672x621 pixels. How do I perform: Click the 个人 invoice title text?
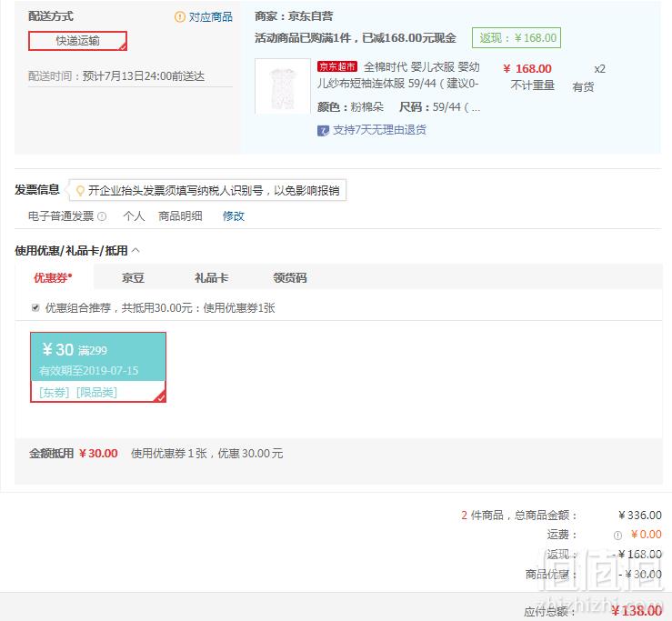coord(135,216)
